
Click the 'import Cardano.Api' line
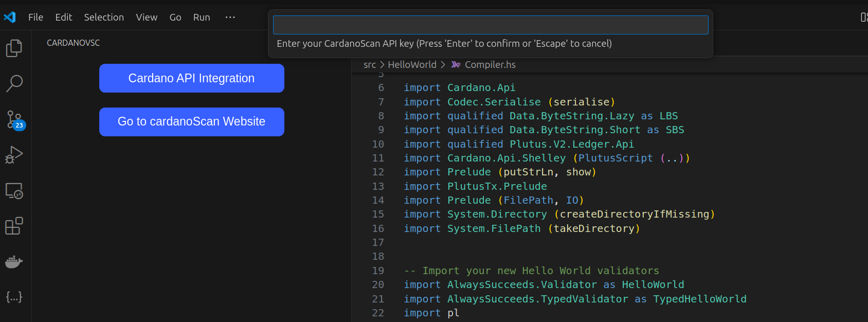tap(459, 88)
